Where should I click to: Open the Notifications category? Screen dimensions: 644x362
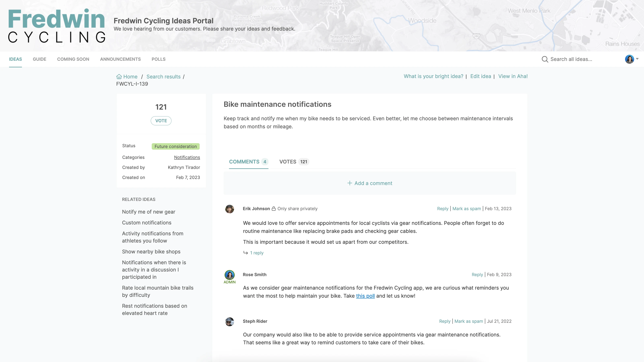point(187,157)
